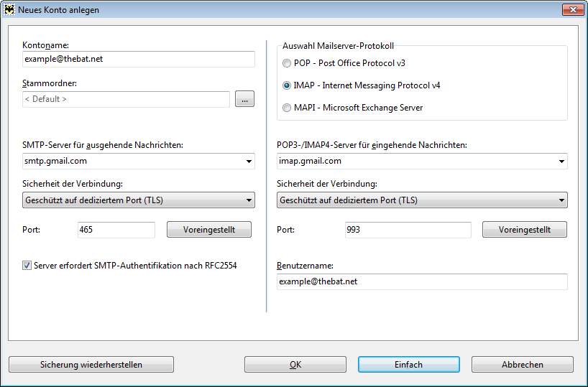The width and height of the screenshot is (588, 387).
Task: Click The Bat! icon in title bar
Action: coord(10,10)
